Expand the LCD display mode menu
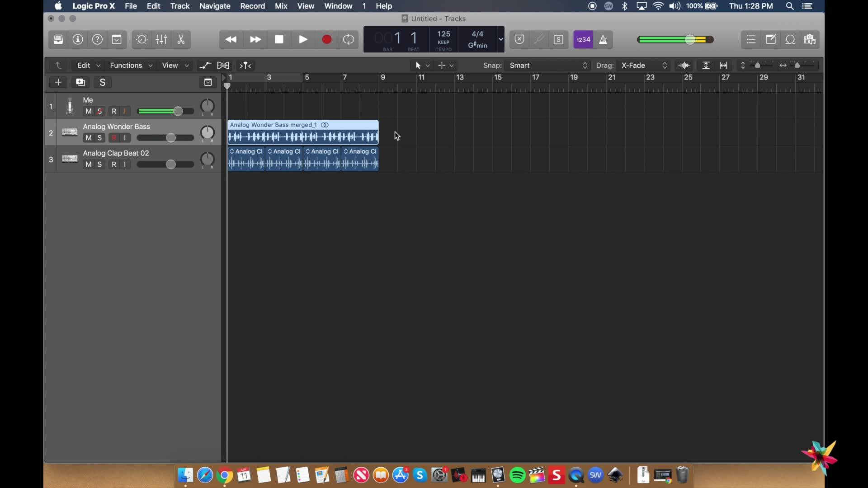 500,39
